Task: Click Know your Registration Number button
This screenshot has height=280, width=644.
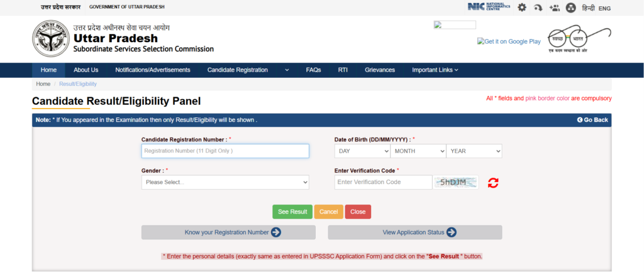Action: pyautogui.click(x=228, y=232)
